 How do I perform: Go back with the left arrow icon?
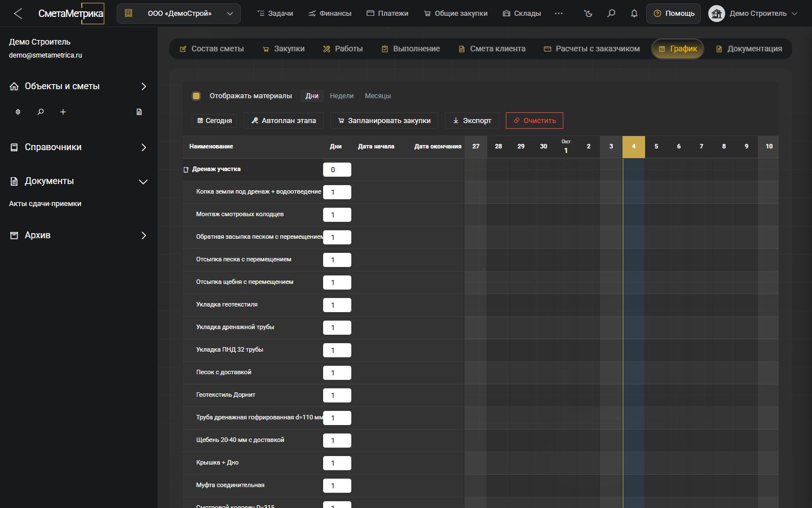(18, 14)
